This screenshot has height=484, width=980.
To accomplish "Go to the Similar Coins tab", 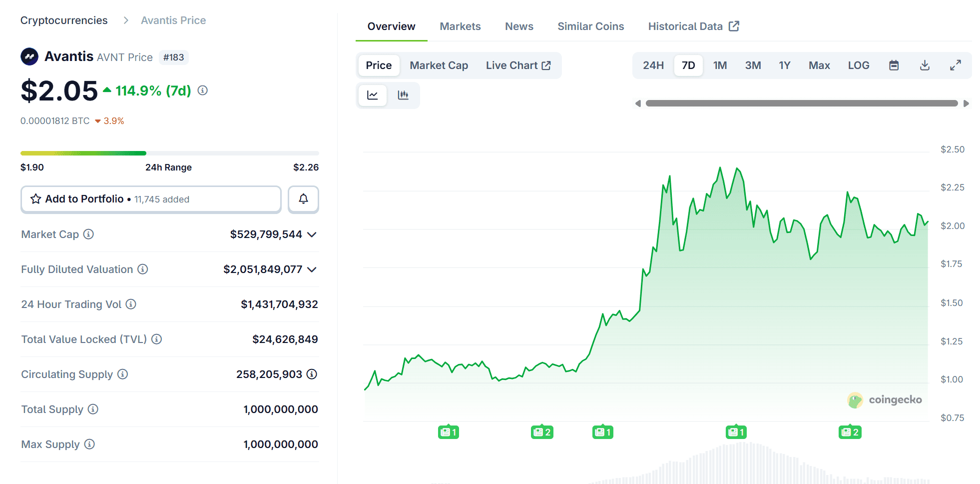I will pos(590,26).
